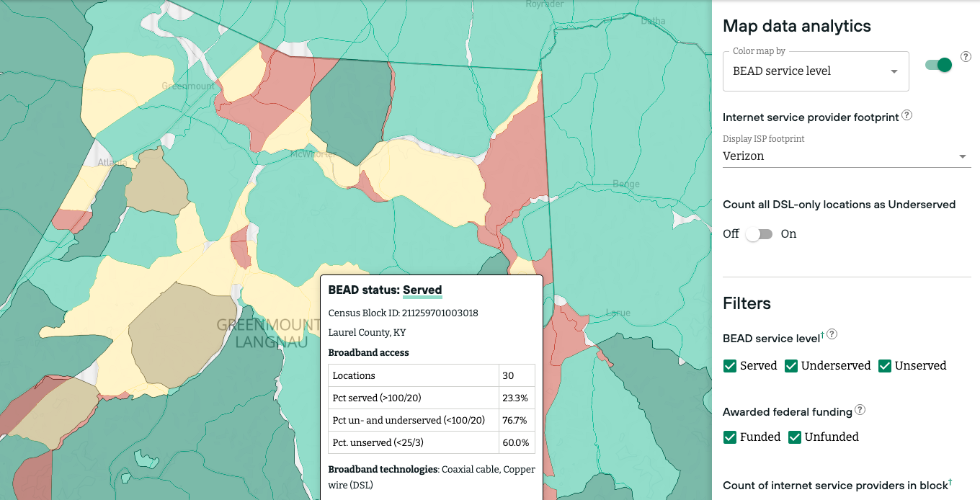The image size is (980, 500).
Task: Open the Color map by dropdown
Action: point(815,71)
